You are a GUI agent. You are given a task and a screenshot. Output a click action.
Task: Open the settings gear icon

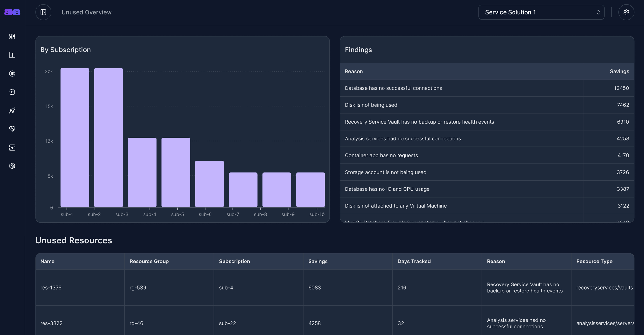click(x=626, y=12)
